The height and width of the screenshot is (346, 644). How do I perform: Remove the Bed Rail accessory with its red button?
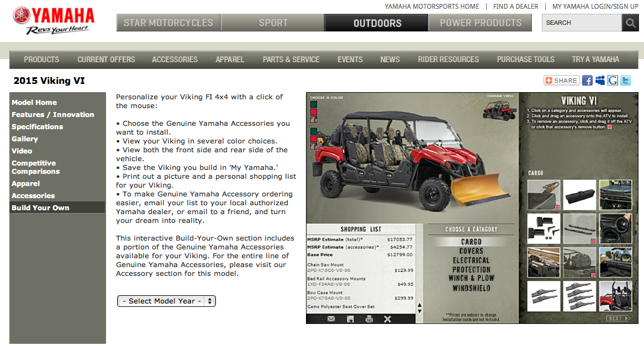(x=593, y=240)
